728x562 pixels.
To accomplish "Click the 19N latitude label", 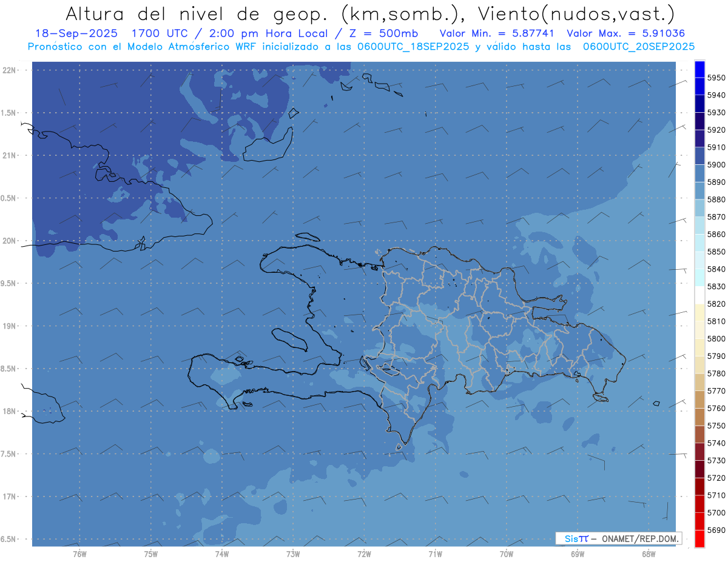I will 9,326.
